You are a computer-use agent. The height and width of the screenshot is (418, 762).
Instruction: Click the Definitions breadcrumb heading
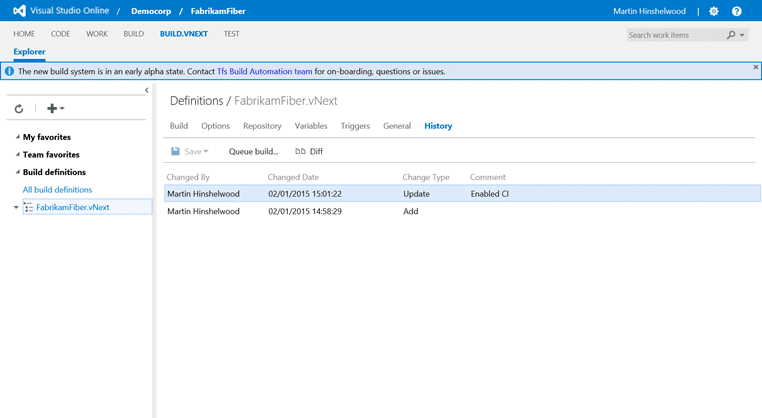point(196,101)
